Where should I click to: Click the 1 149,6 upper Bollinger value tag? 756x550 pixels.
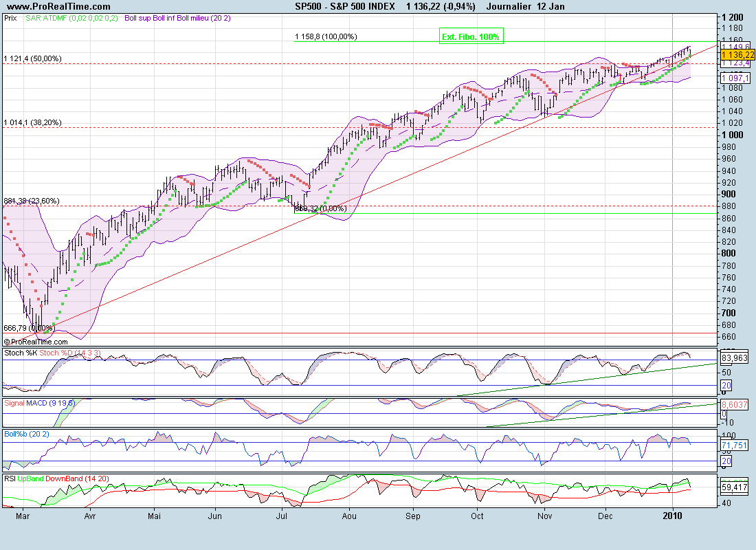point(735,47)
